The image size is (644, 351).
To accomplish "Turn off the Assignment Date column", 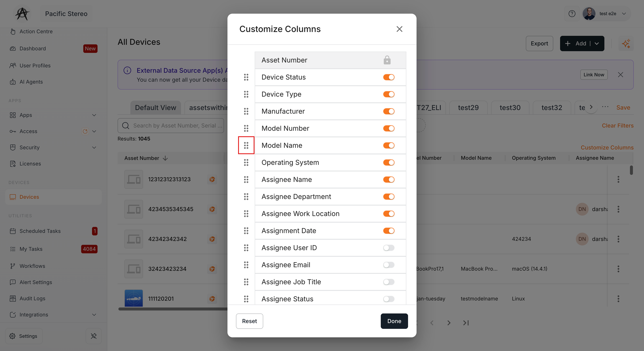I will [389, 231].
